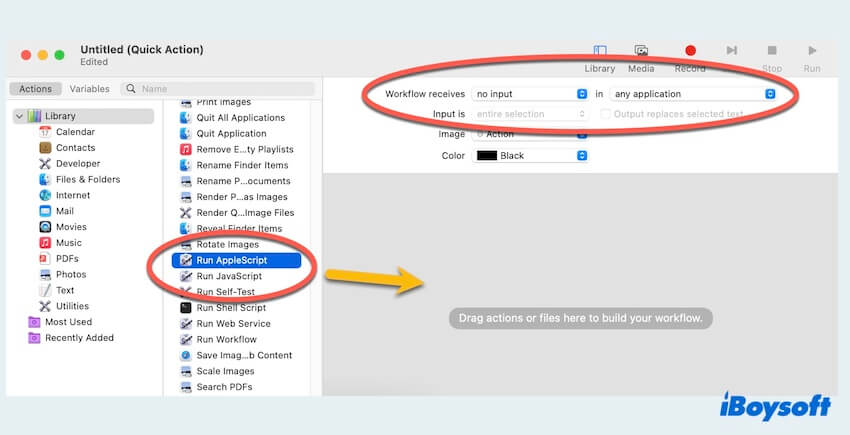
Task: Select the Movies category icon
Action: tap(45, 227)
